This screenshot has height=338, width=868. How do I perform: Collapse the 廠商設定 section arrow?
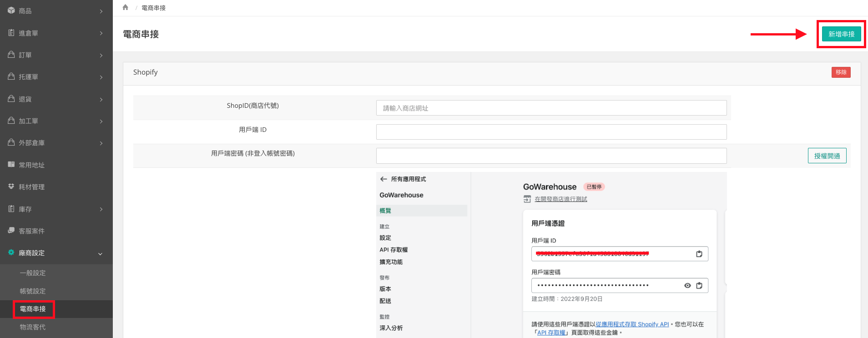[x=101, y=253]
